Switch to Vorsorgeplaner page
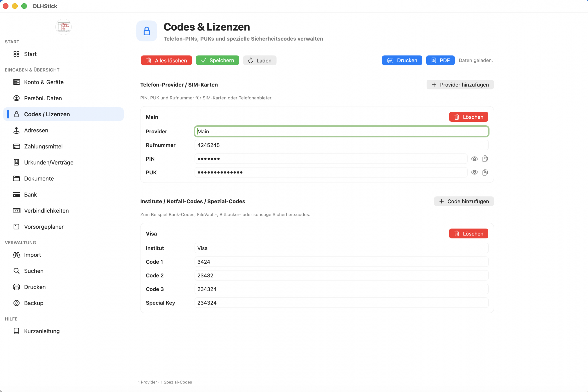 coord(44,227)
